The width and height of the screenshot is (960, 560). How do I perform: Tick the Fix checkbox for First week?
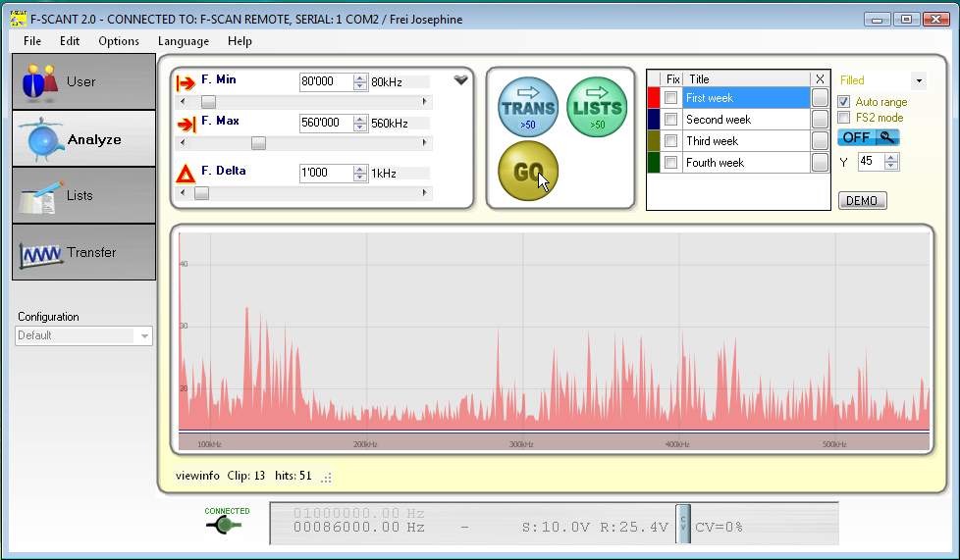(x=671, y=98)
